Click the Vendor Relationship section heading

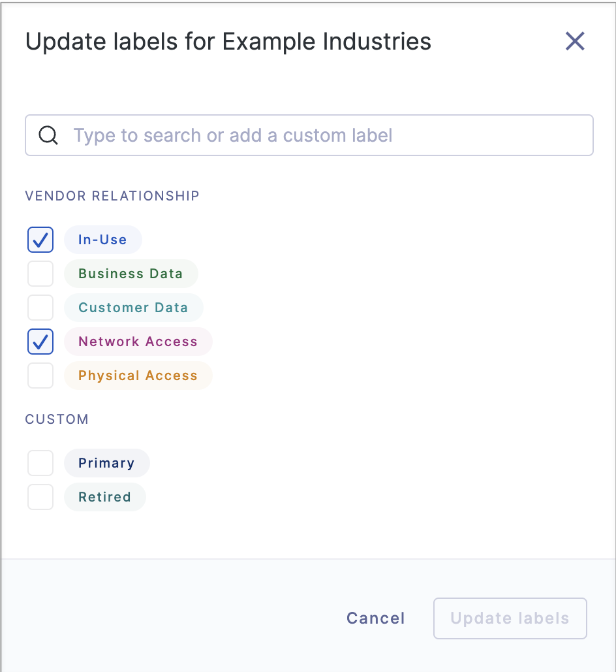click(112, 196)
